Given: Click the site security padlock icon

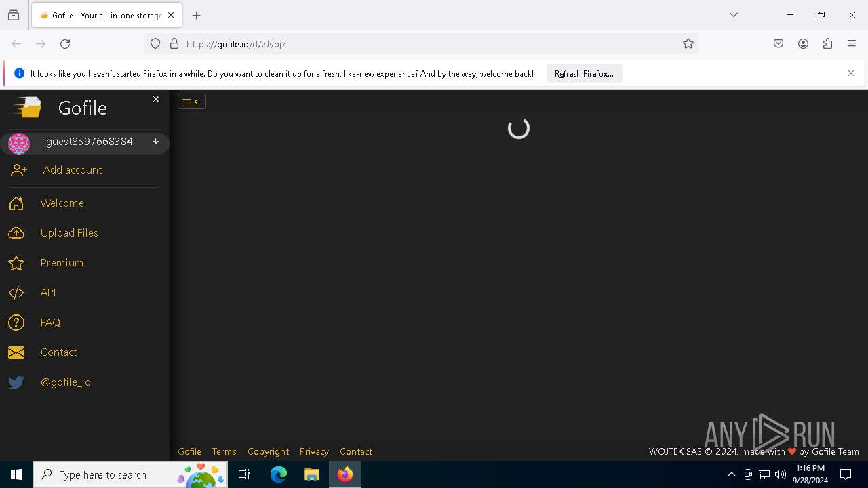Looking at the screenshot, I should 174,44.
